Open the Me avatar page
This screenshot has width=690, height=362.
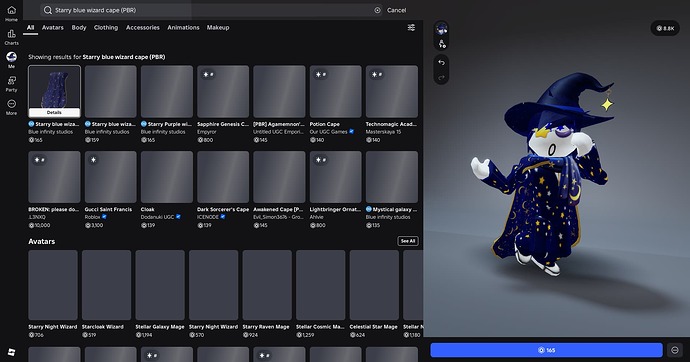click(11, 60)
